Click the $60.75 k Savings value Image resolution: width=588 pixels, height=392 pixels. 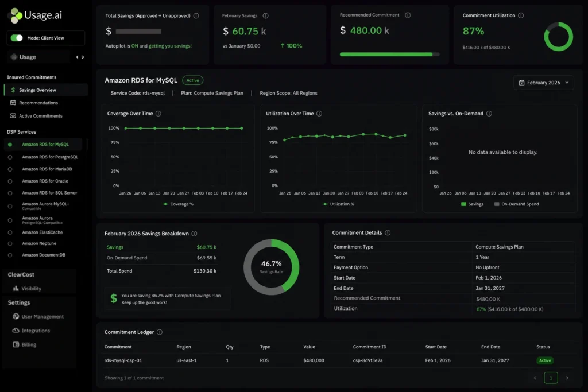(x=206, y=247)
